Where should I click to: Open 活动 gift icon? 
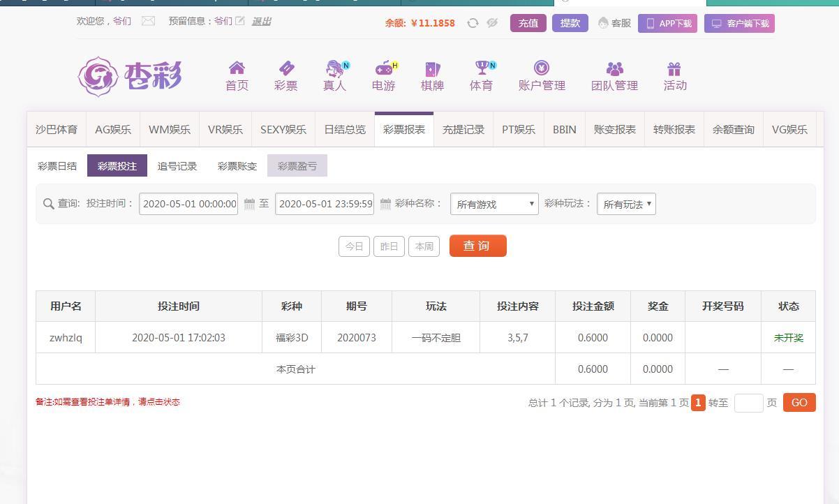pos(674,68)
